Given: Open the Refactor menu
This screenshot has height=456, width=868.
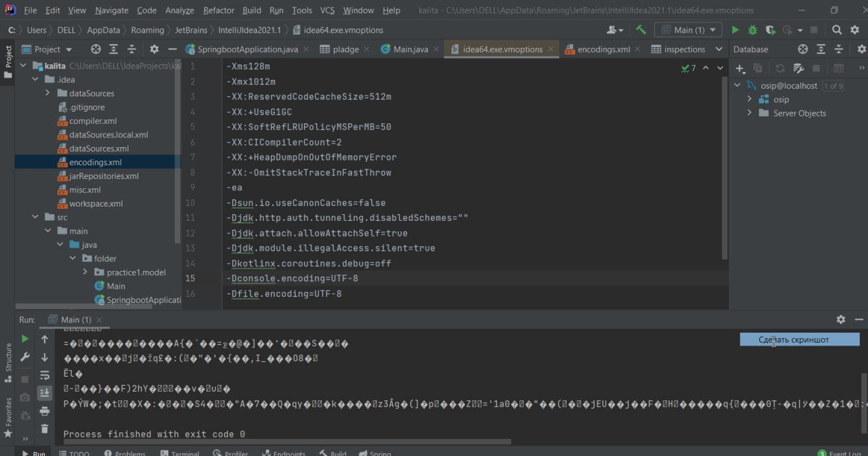Looking at the screenshot, I should (x=218, y=10).
